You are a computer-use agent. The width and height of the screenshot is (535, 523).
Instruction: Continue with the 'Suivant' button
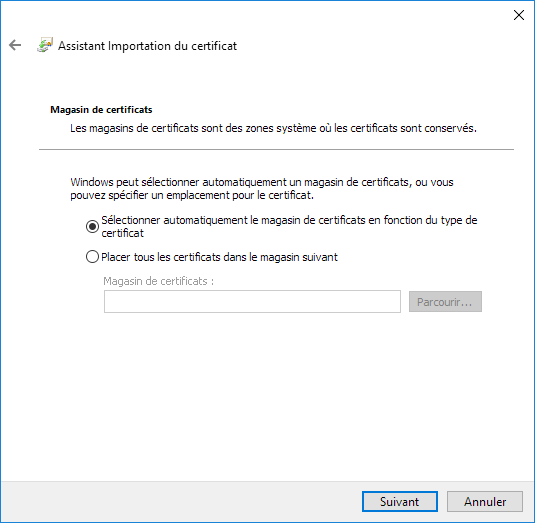pyautogui.click(x=400, y=502)
